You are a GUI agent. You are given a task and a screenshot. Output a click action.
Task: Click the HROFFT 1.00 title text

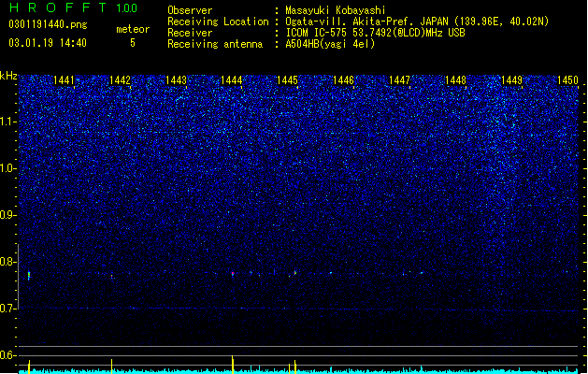[x=73, y=7]
